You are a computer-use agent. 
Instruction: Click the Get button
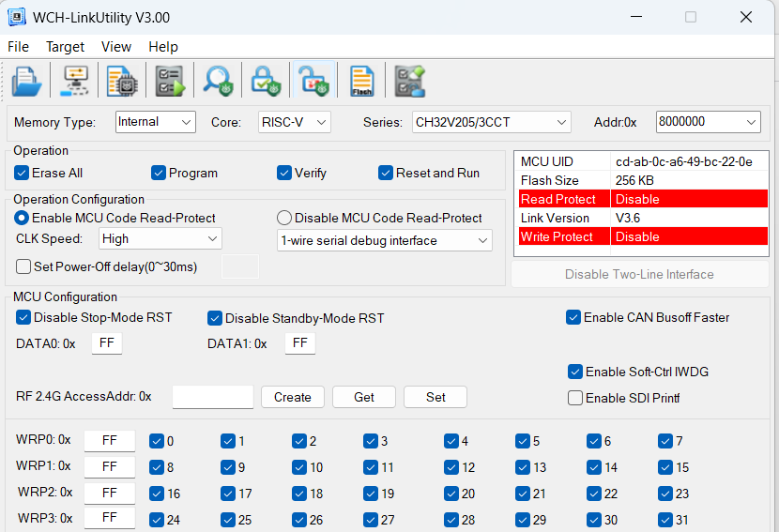coord(364,397)
